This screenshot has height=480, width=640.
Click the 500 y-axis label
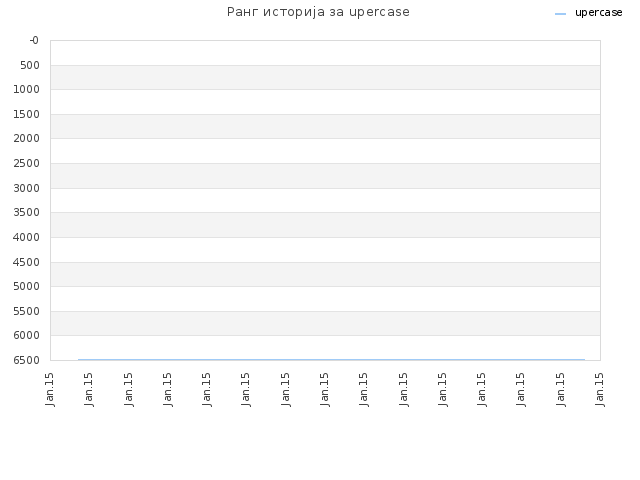(x=30, y=65)
